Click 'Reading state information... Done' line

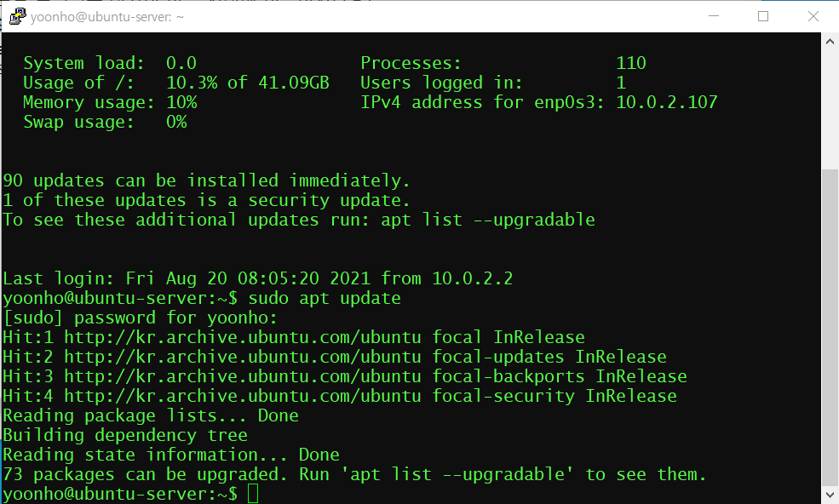coord(171,455)
